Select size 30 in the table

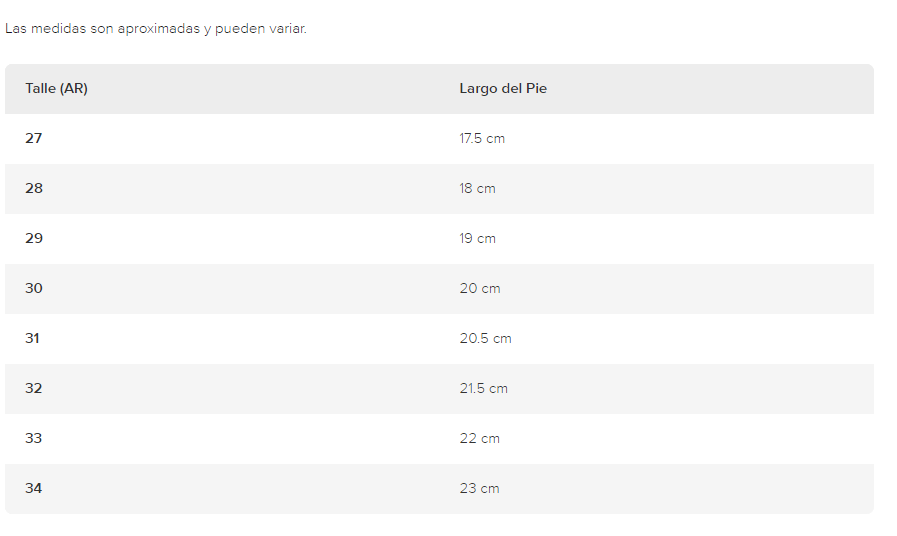[x=34, y=288]
